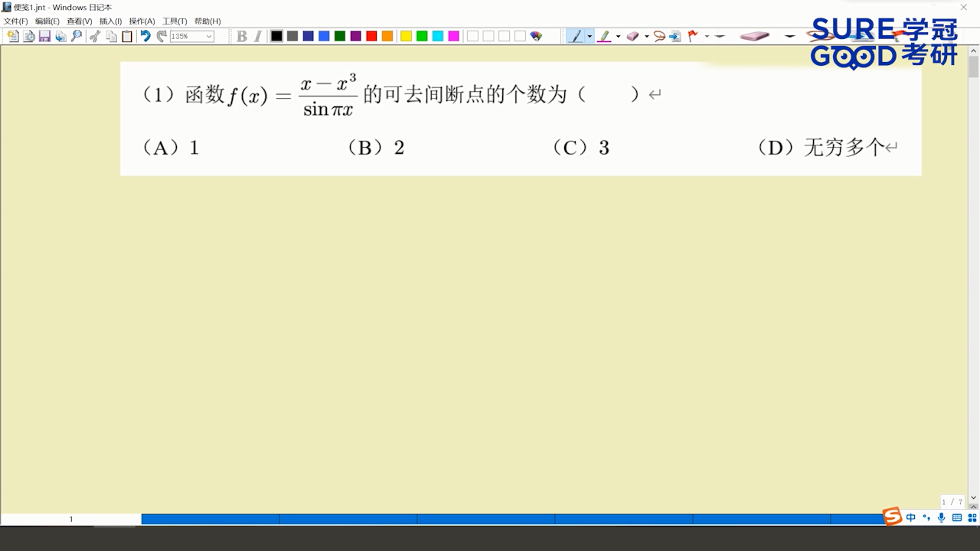Choose the yellow highlighter color
This screenshot has height=551, width=980.
(406, 36)
